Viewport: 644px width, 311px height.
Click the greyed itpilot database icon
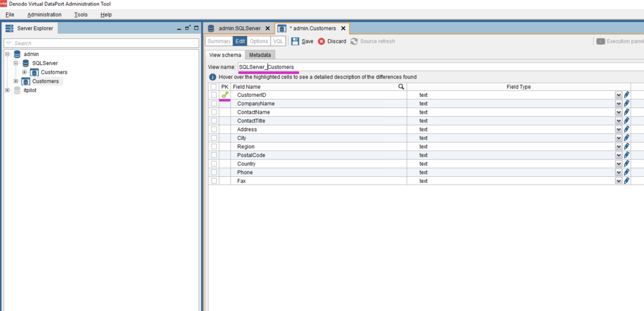pos(17,90)
